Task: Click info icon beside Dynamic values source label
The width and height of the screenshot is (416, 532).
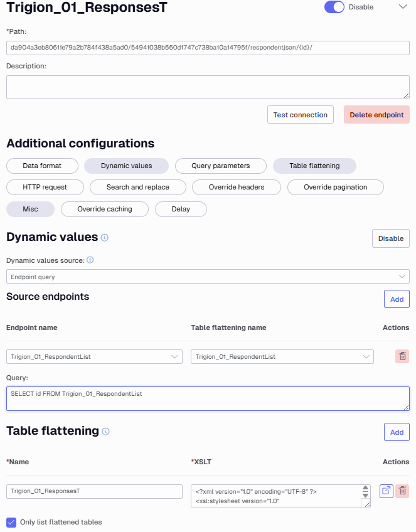Action: point(90,260)
